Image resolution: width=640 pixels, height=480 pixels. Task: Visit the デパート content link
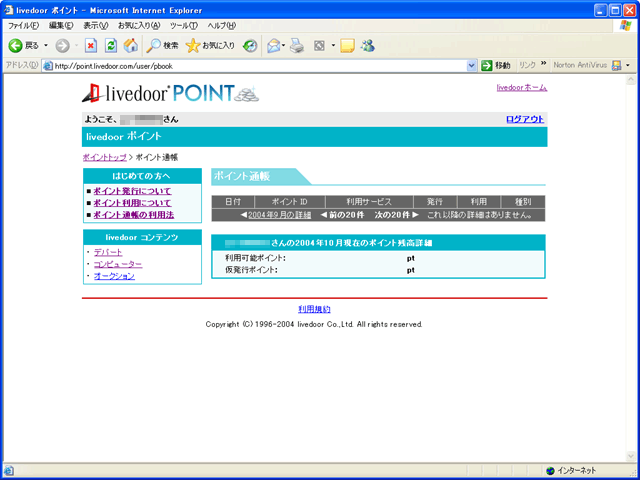point(108,252)
